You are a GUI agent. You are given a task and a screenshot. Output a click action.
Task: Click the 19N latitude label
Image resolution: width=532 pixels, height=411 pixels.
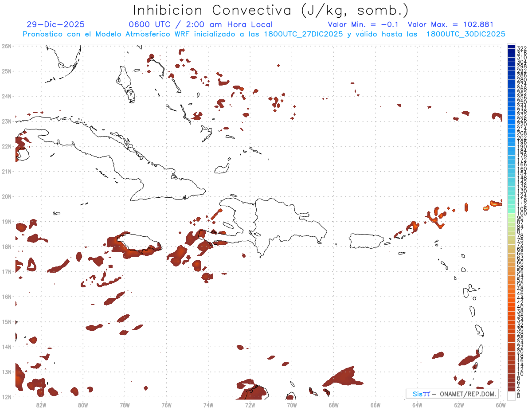pyautogui.click(x=7, y=221)
